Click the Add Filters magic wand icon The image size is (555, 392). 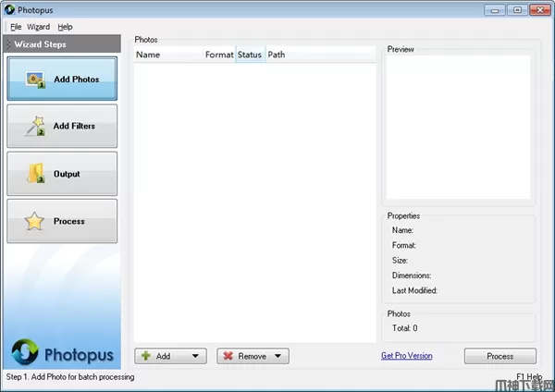click(x=35, y=126)
